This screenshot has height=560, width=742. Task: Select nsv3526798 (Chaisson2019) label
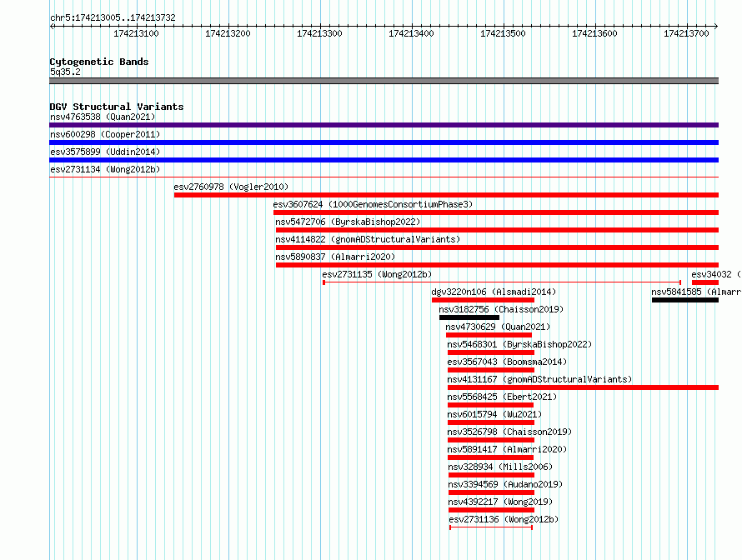click(509, 432)
